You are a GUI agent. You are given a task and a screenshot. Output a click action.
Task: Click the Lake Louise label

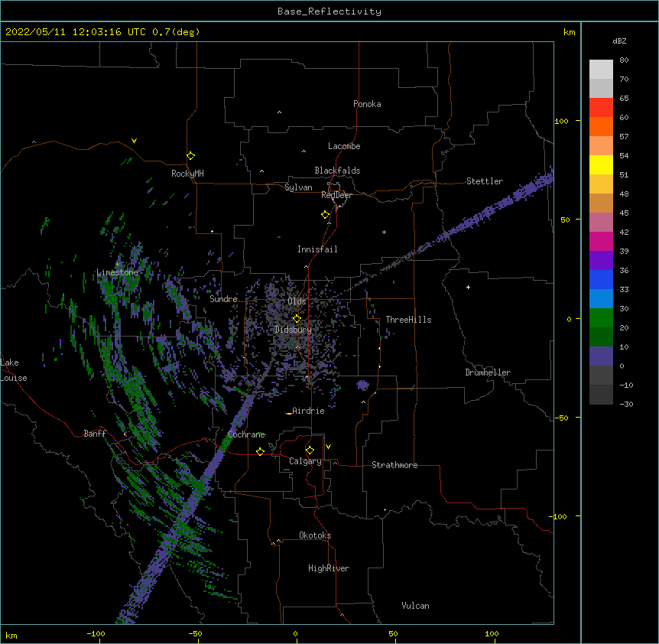tap(14, 370)
